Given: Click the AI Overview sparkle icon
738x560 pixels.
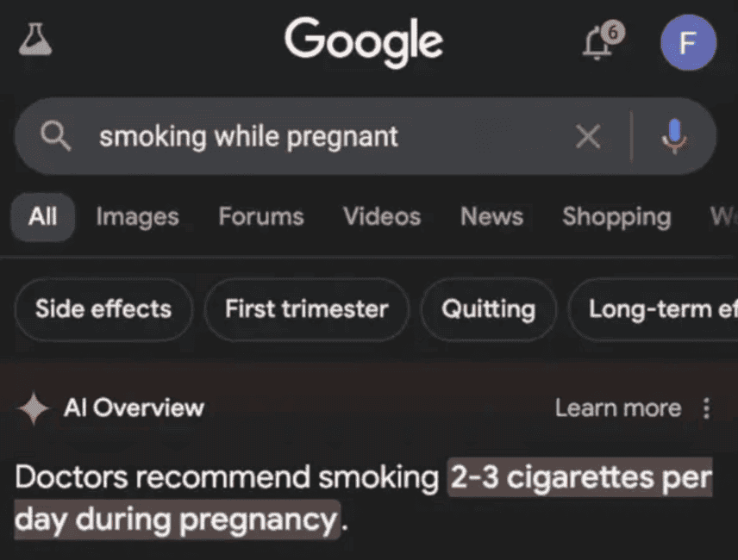Looking at the screenshot, I should [33, 408].
